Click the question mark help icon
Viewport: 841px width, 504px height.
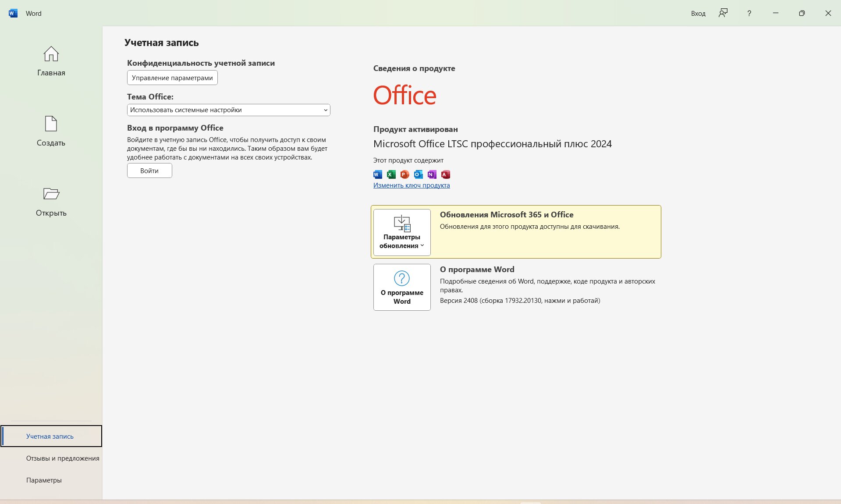tap(749, 13)
